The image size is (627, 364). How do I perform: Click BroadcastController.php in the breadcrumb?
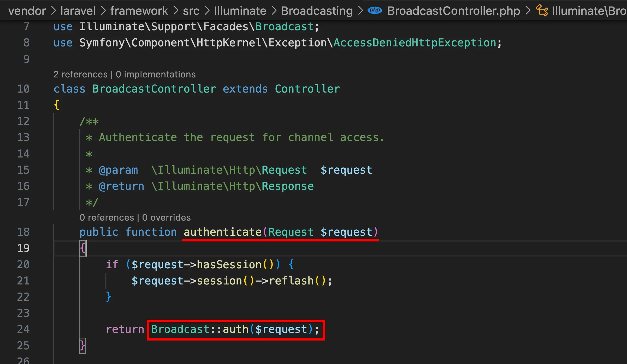(453, 11)
